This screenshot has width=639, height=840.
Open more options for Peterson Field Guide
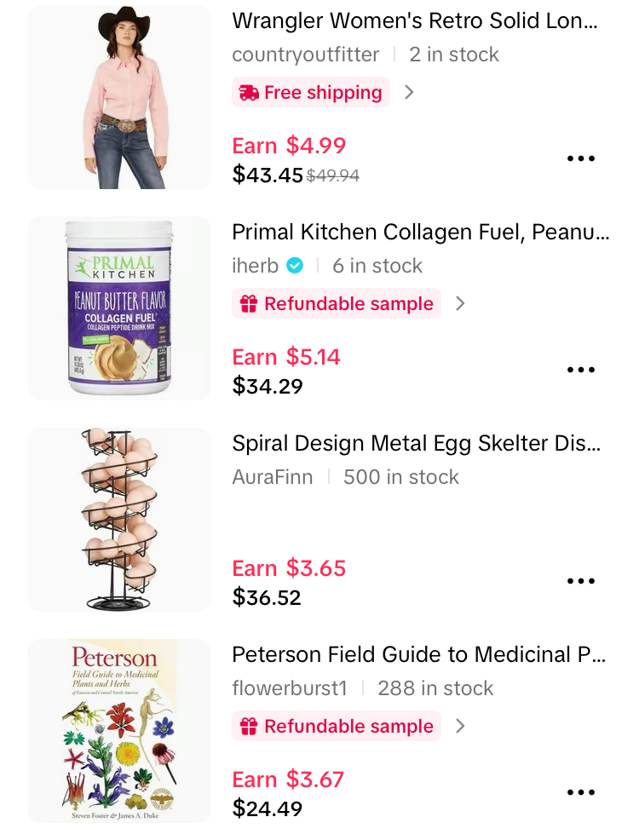pyautogui.click(x=580, y=792)
